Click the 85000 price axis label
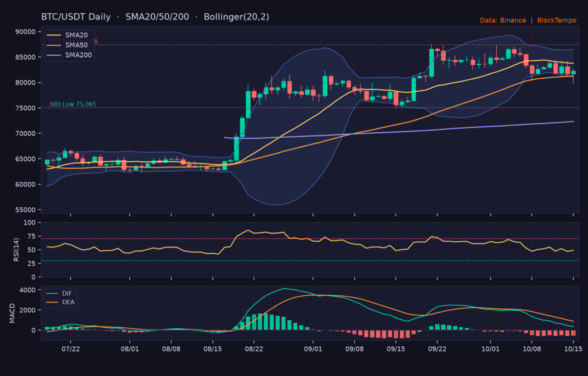 point(25,57)
